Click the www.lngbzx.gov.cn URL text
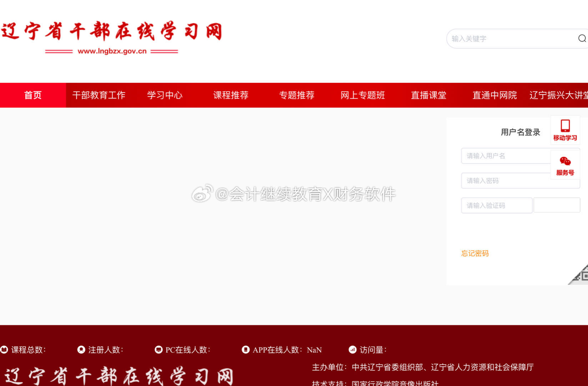The height and width of the screenshot is (386, 588). tap(112, 51)
